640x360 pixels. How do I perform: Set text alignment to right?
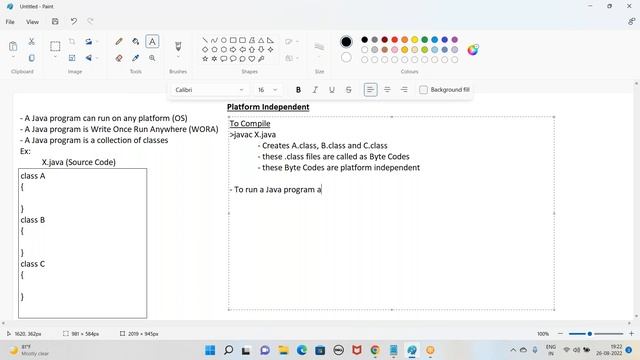[x=404, y=90]
